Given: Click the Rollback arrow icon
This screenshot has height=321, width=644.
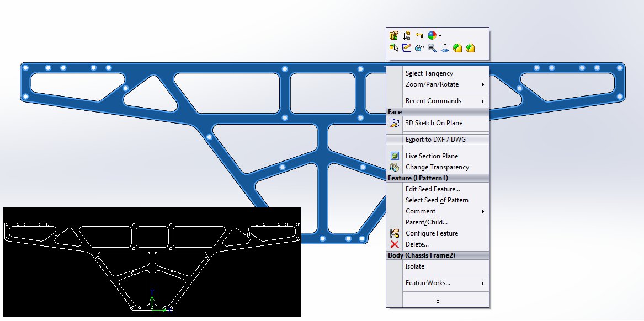Looking at the screenshot, I should point(419,35).
